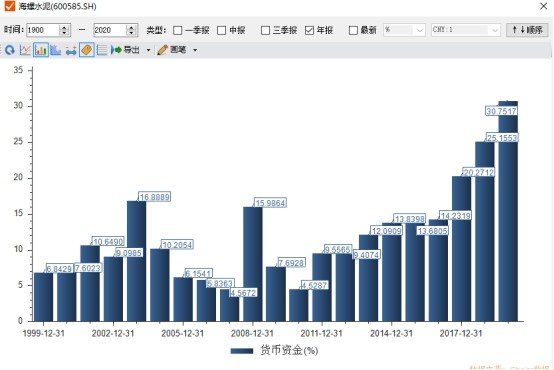Switch to line chart view
Screen dimensions: 554x370
[x=25, y=50]
